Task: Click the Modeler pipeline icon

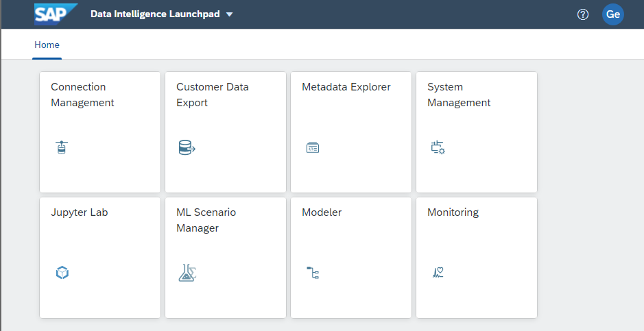Action: click(313, 273)
